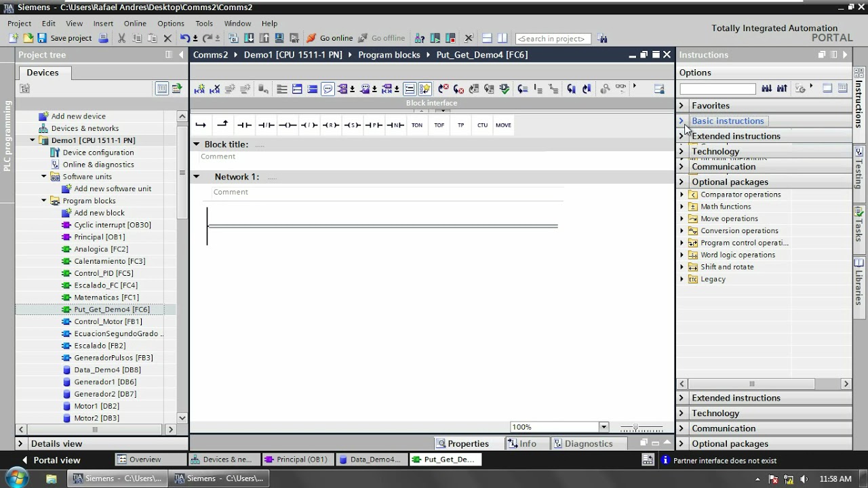Delete network icon in editor toolbar

tap(215, 89)
